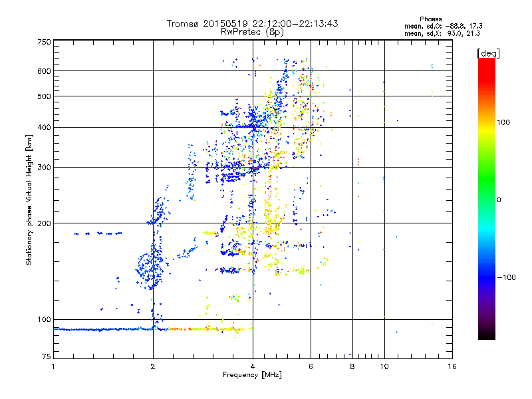Click the 'mean, sd,X: 93.0, 21.3' line
This screenshot has width=532, height=399.
pyautogui.click(x=442, y=33)
